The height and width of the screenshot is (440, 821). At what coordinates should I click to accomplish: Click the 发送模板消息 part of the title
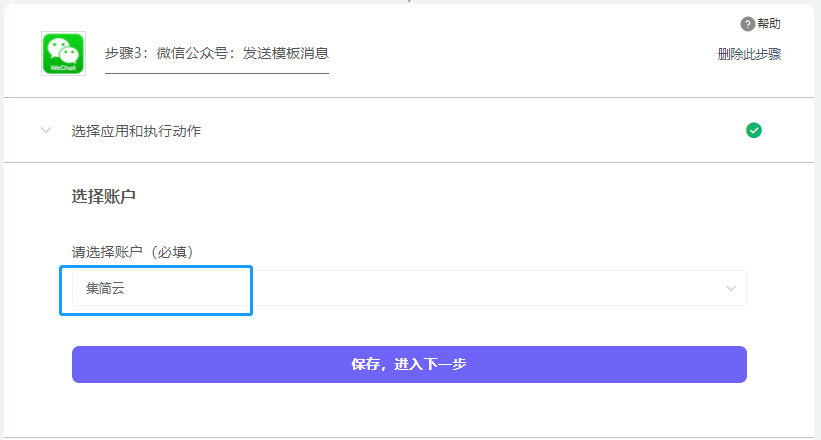[286, 53]
